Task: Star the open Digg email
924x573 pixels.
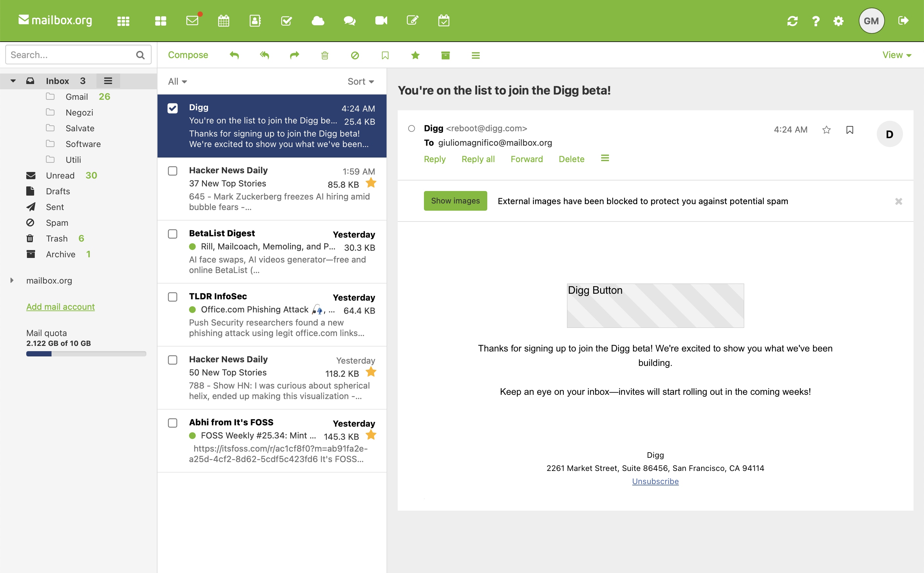Action: point(826,130)
